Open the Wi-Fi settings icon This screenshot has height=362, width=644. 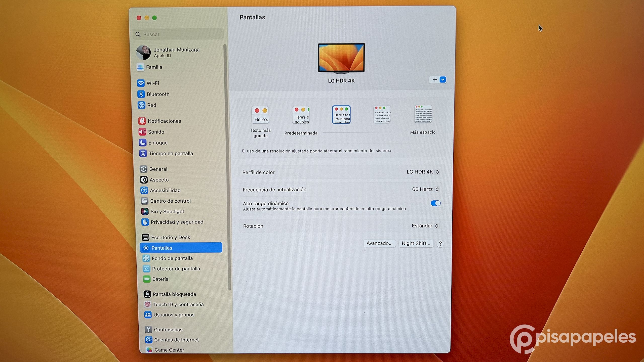click(141, 83)
